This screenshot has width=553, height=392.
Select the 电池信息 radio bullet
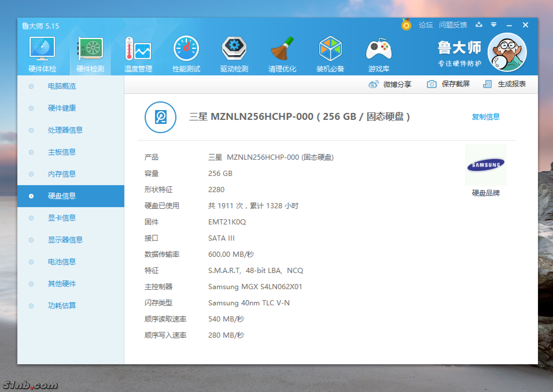pyautogui.click(x=31, y=262)
